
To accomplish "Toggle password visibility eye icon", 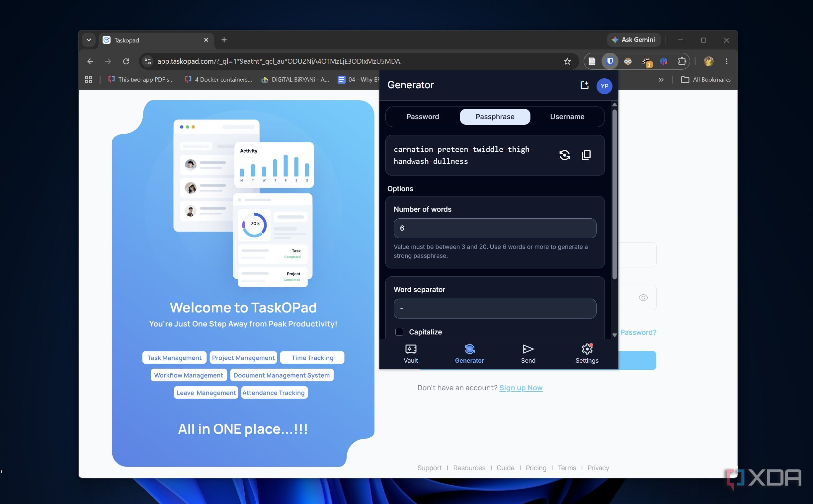I will click(643, 298).
